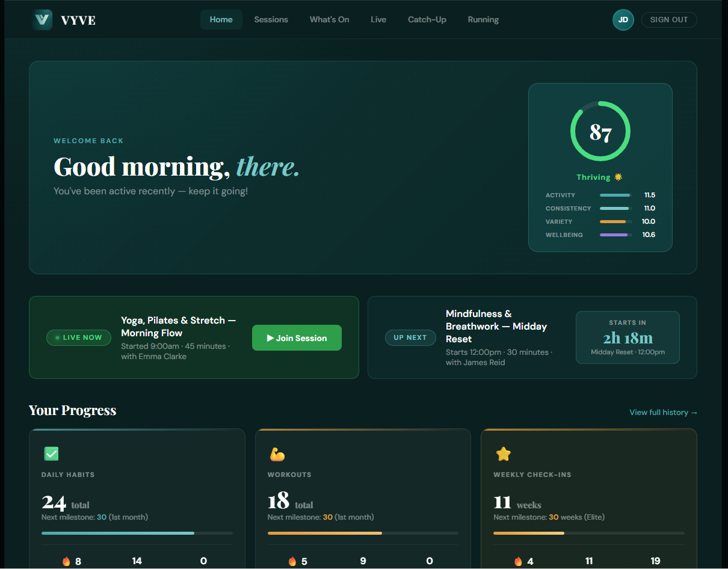Click 'Midday Reset · 12:00pm' countdown caption
The height and width of the screenshot is (569, 728).
[628, 352]
